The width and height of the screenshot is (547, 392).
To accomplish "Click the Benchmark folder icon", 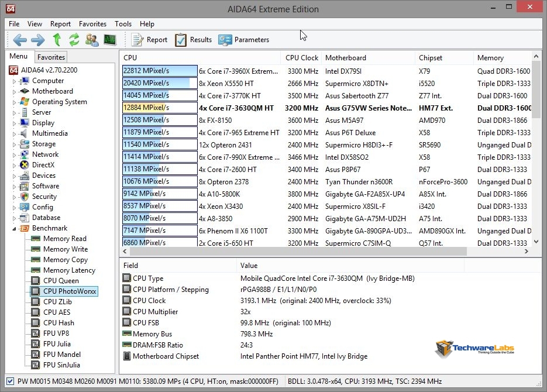I will coord(25,228).
